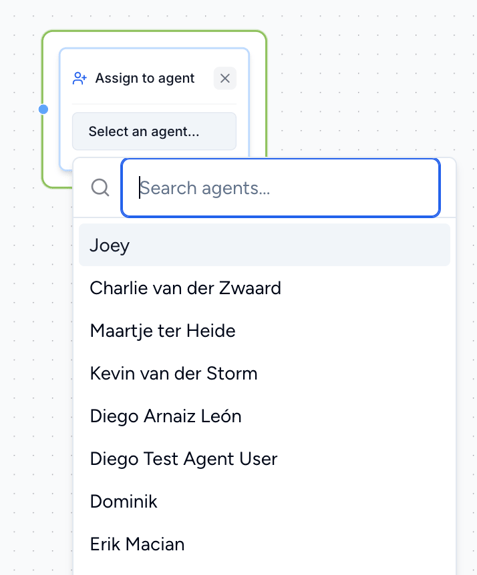
Task: Click dotted canvas left of agent list
Action: coord(37,367)
